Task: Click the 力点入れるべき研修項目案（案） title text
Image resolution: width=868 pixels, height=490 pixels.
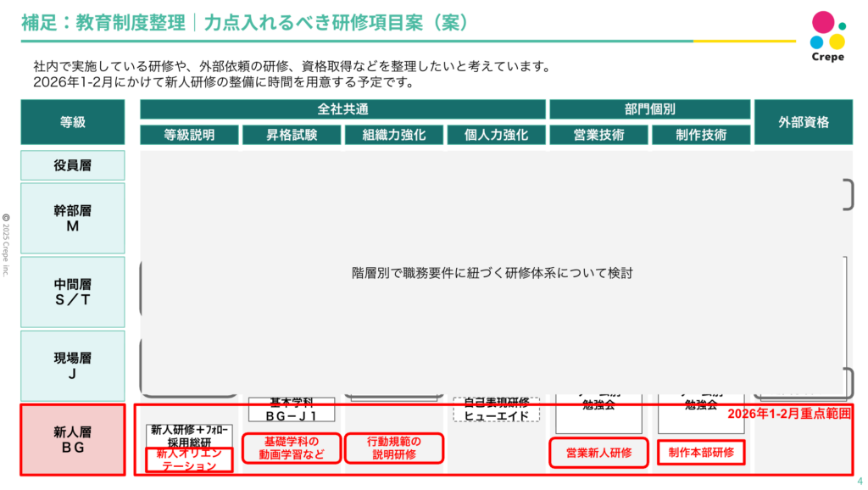Action: click(337, 23)
